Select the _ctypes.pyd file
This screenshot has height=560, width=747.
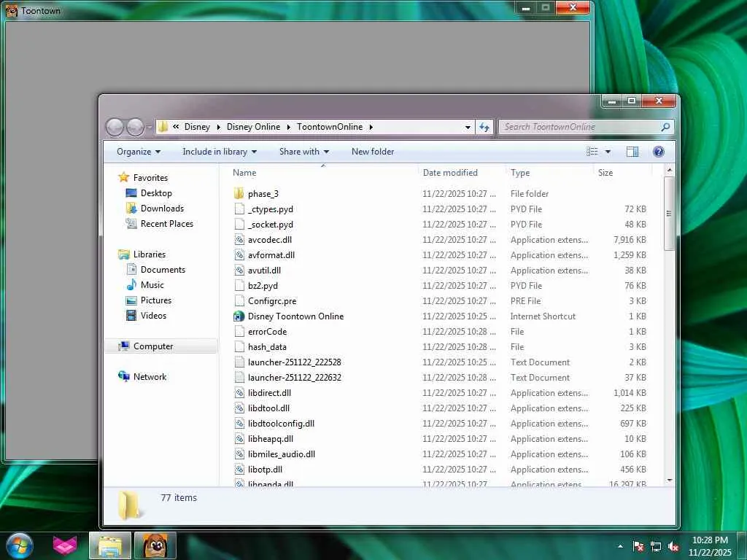[x=270, y=209]
